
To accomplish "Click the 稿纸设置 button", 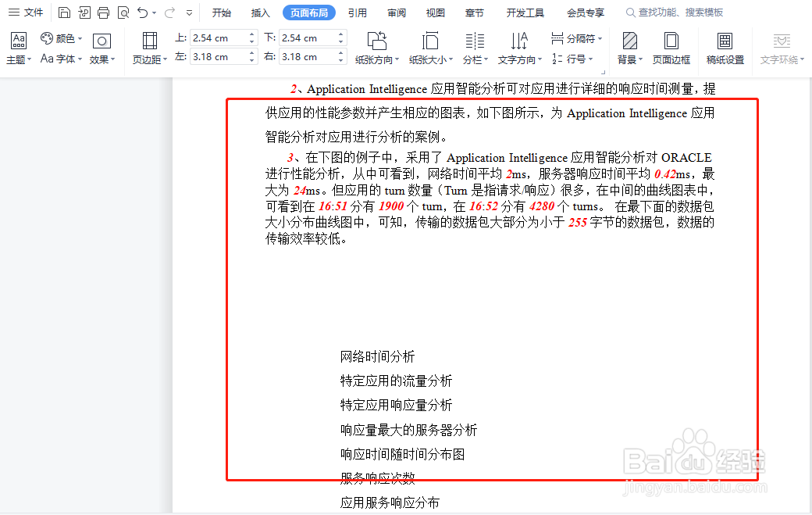I will coord(725,48).
